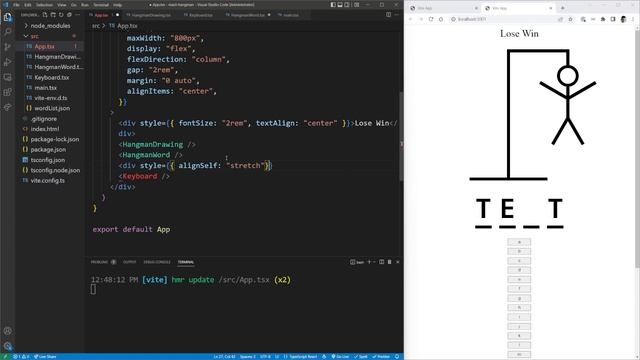Reload the page in browser
Image resolution: width=640 pixels, height=360 pixels.
(x=431, y=19)
